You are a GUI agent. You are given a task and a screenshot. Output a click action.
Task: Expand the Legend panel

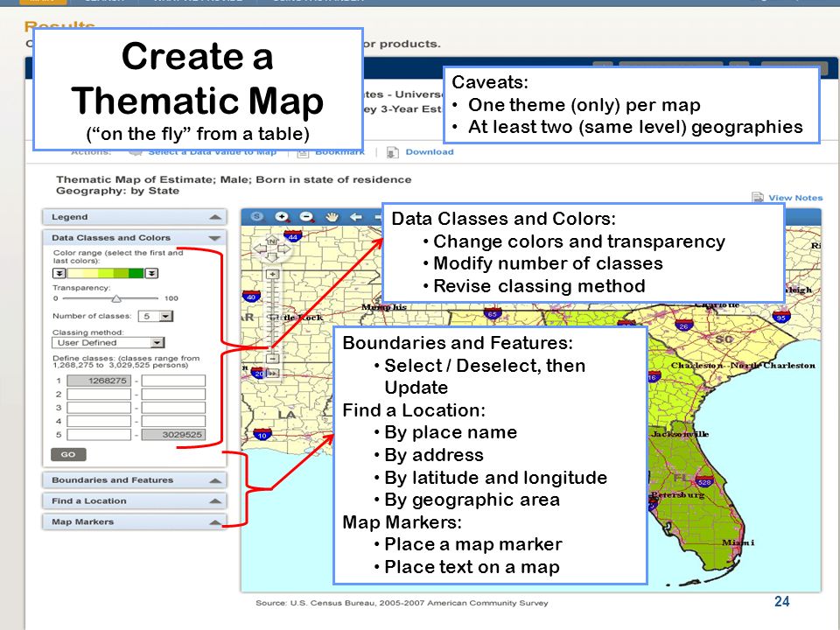215,217
